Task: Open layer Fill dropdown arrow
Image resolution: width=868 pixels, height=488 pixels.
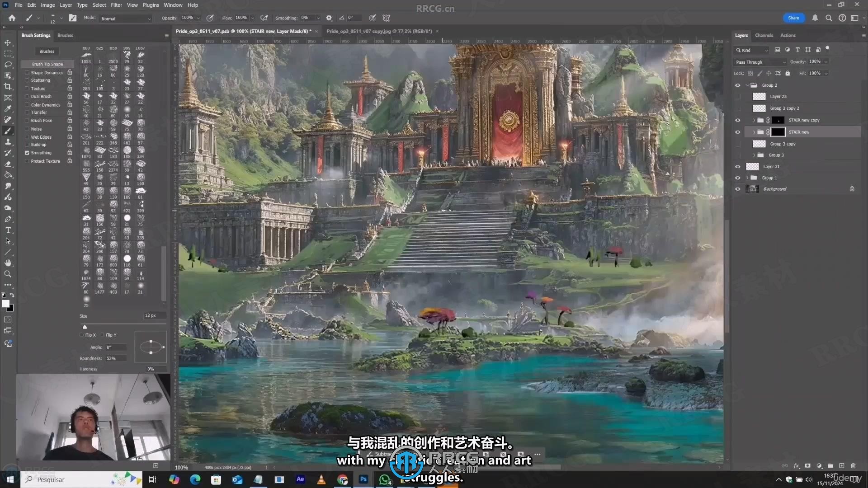Action: [x=826, y=73]
